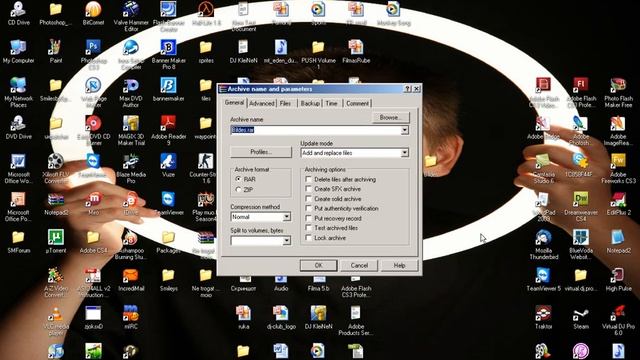Image resolution: width=640 pixels, height=360 pixels.
Task: Open the Backup tab
Action: pyautogui.click(x=310, y=104)
